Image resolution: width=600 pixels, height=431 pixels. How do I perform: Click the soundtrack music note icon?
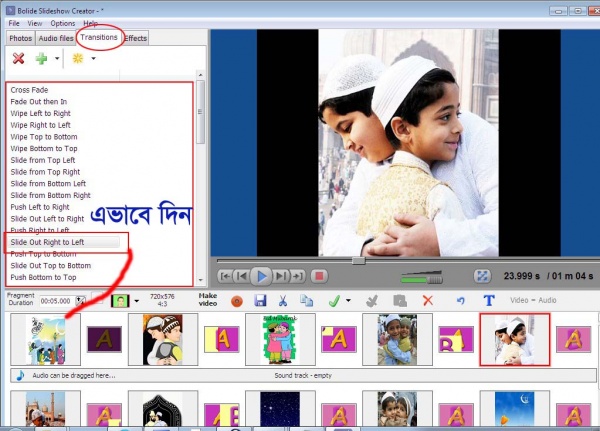coord(20,375)
